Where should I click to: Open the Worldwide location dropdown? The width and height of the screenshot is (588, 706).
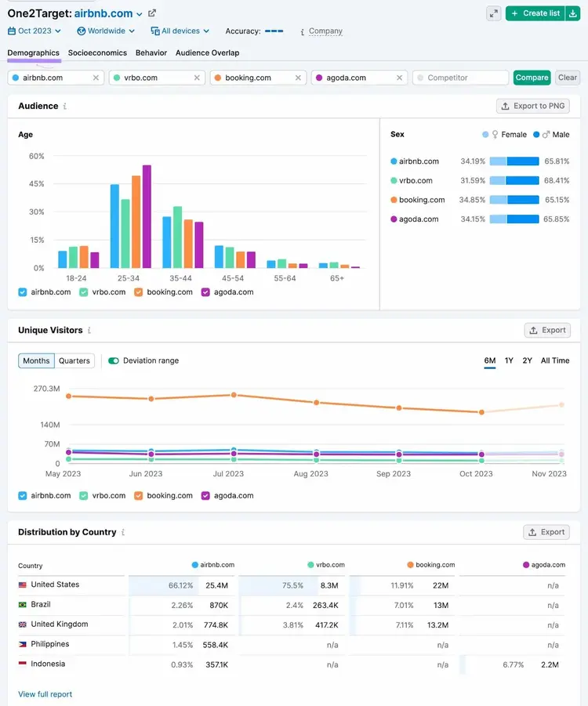(106, 31)
